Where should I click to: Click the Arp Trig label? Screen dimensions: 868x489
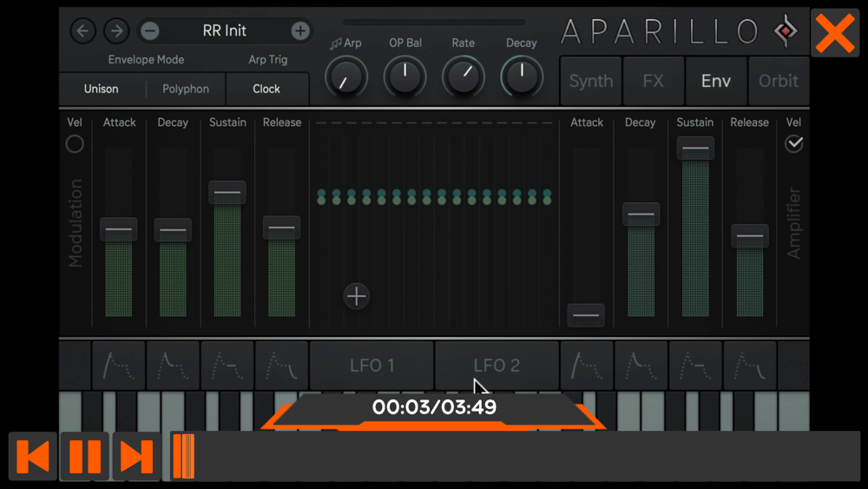(x=268, y=60)
